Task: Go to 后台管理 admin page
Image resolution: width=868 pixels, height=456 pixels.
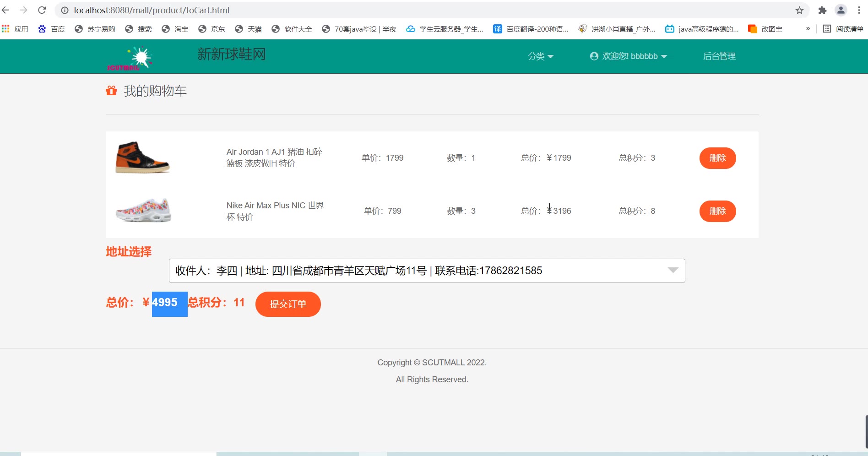Action: click(719, 56)
